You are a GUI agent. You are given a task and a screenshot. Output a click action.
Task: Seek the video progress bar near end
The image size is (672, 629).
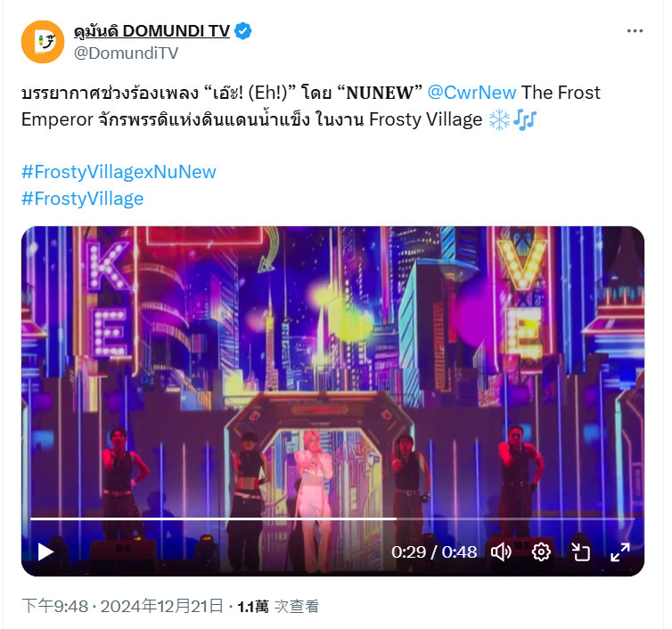point(617,519)
